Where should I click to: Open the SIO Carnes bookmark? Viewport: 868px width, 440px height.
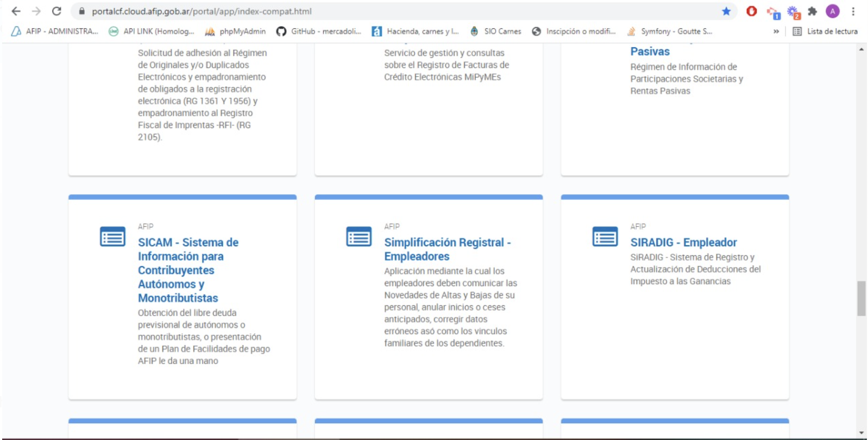[x=495, y=32]
